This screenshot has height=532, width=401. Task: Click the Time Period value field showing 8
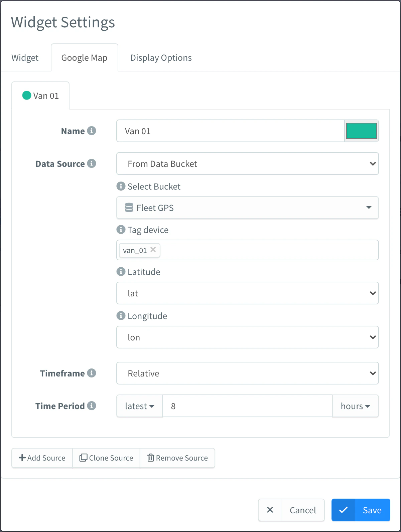pos(248,406)
